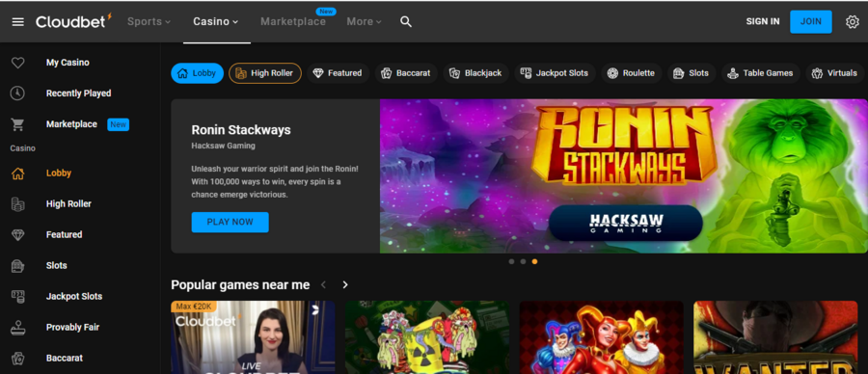Click the Recently Played clock icon

pos(17,93)
